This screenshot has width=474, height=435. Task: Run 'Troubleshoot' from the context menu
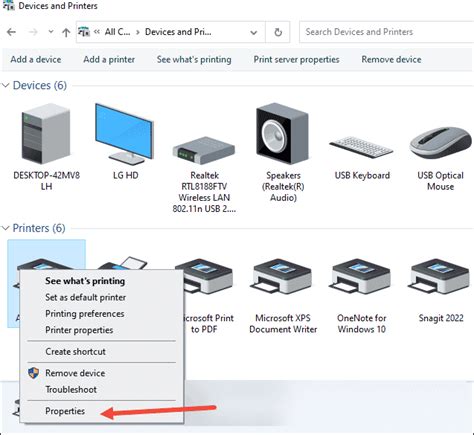(x=71, y=389)
